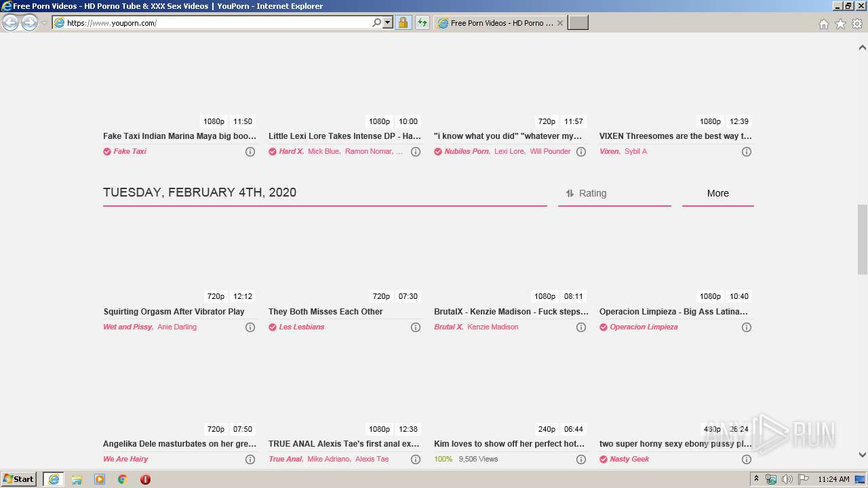Open info icon on the 9,506 Views row

[x=581, y=460]
